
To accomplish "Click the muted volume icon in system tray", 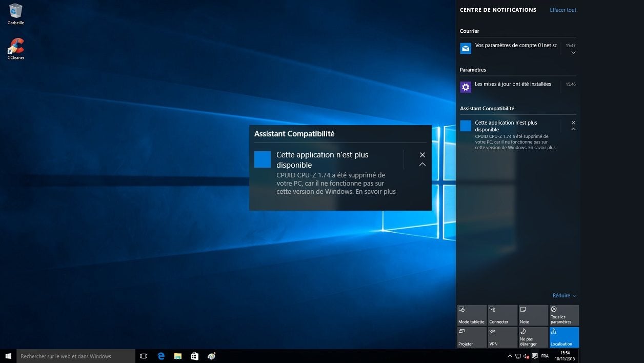I will coord(526,356).
